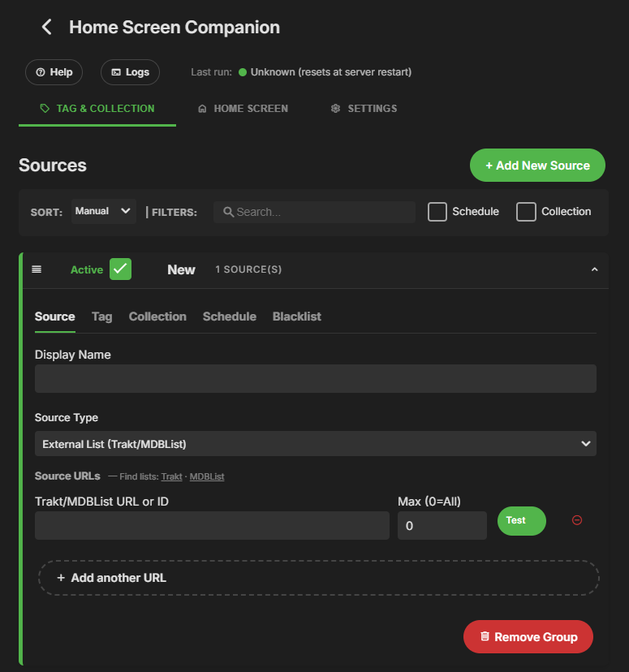Screen dimensions: 629x672
Task: Click the drag handle icon on New group
Action: coord(37,269)
